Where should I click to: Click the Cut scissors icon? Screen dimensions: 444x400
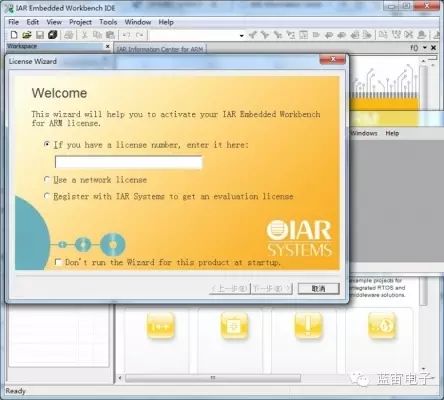click(x=85, y=35)
